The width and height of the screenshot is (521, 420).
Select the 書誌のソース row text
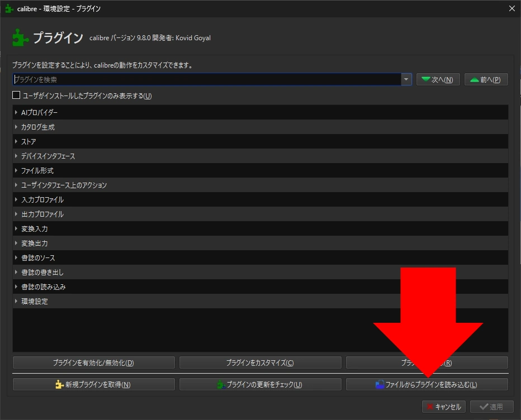[38, 258]
